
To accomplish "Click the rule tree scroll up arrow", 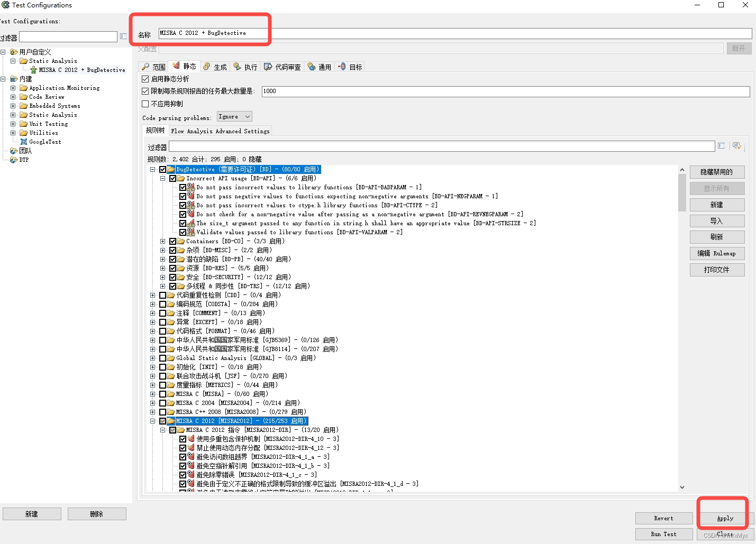I will [682, 170].
